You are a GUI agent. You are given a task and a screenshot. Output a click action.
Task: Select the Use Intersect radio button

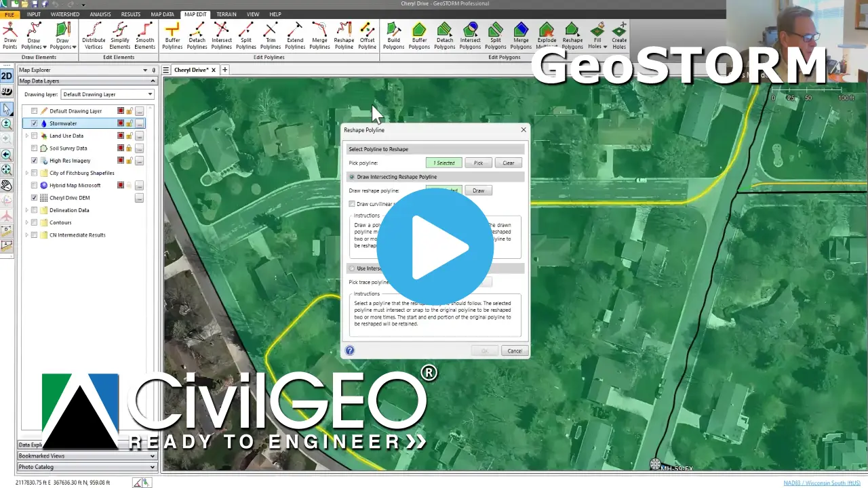click(x=352, y=268)
